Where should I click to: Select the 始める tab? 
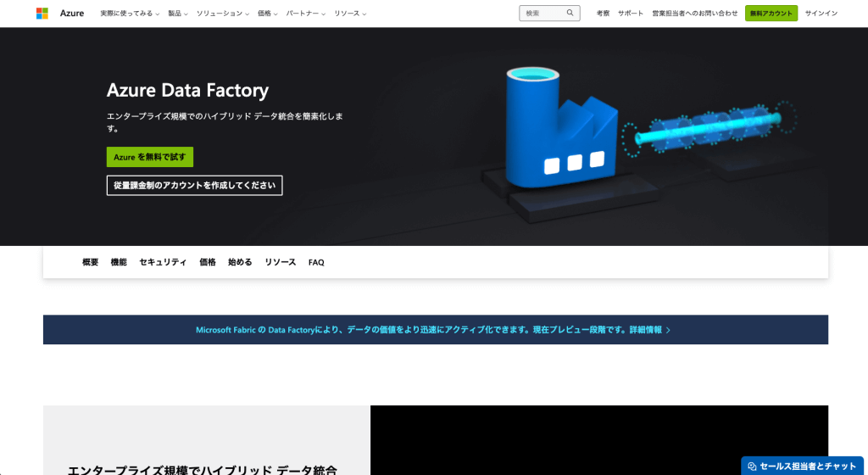[240, 262]
